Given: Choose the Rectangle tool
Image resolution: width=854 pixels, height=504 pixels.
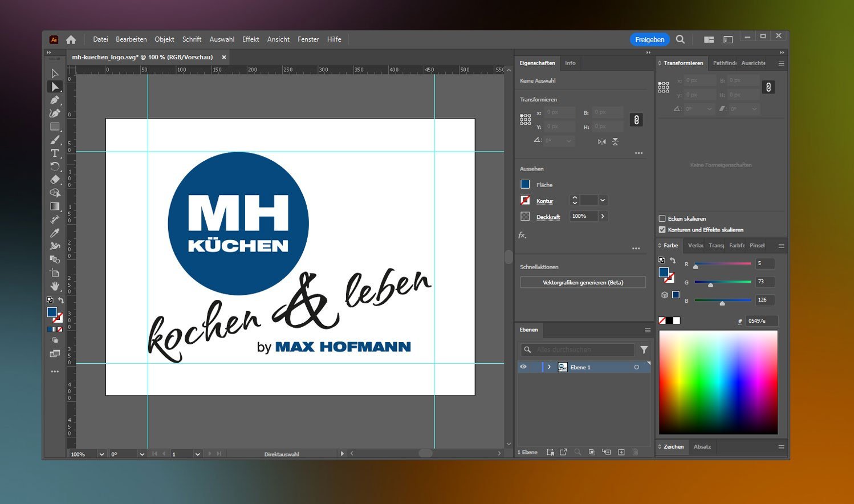Looking at the screenshot, I should click(55, 127).
